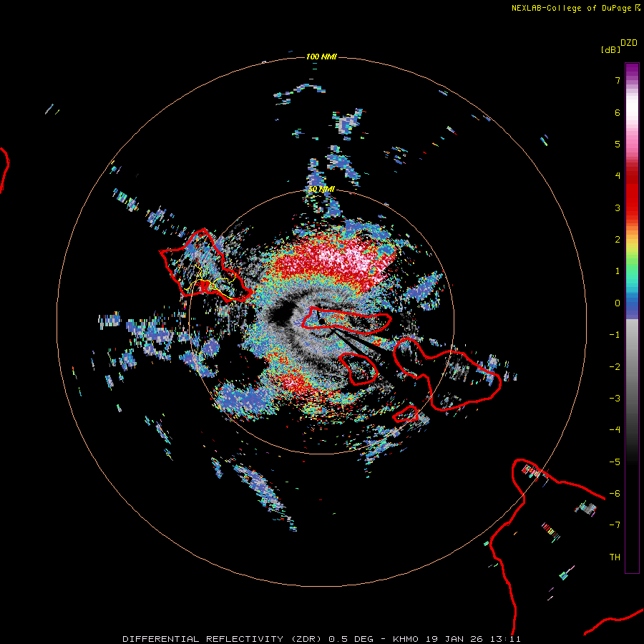Click the 50 NMI range ring label
This screenshot has width=644, height=644.
coord(321,189)
